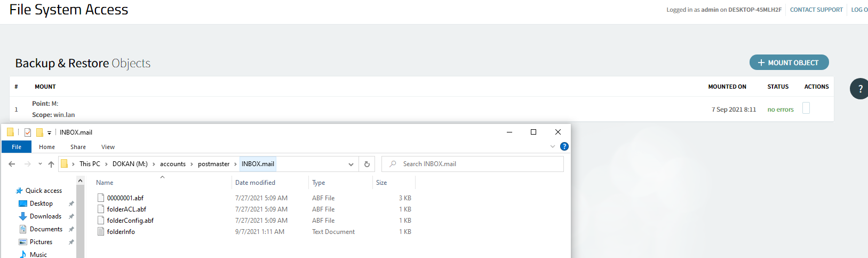Expand the chevron after 'postmaster' breadcrumb
This screenshot has height=258, width=868.
point(235,164)
